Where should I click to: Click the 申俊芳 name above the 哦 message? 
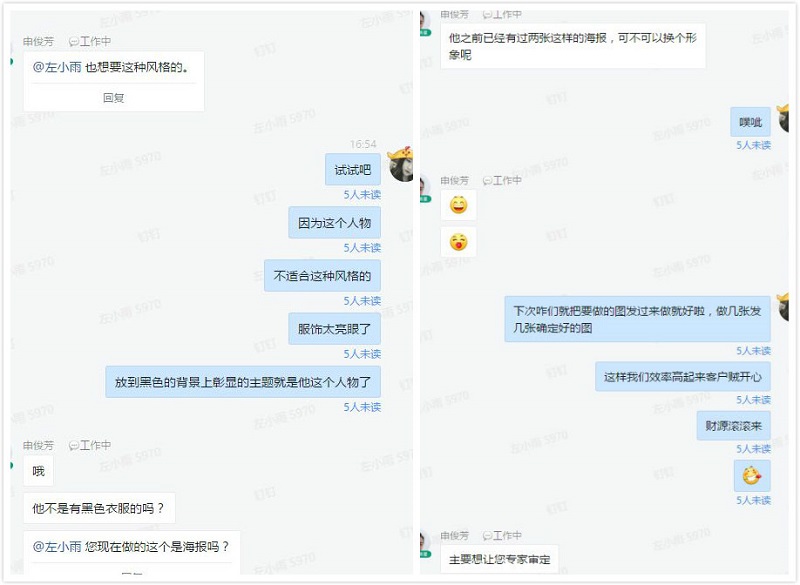pyautogui.click(x=38, y=445)
